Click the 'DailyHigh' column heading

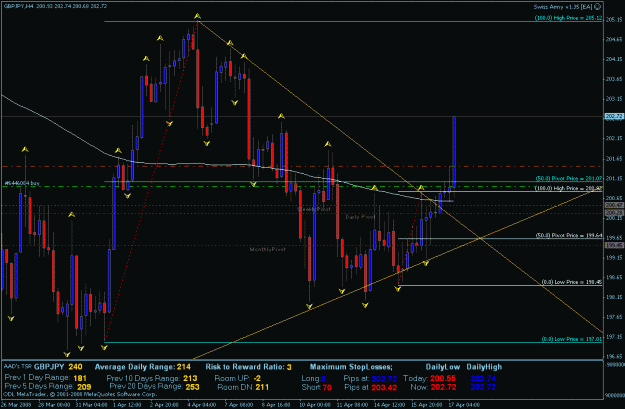click(x=484, y=367)
